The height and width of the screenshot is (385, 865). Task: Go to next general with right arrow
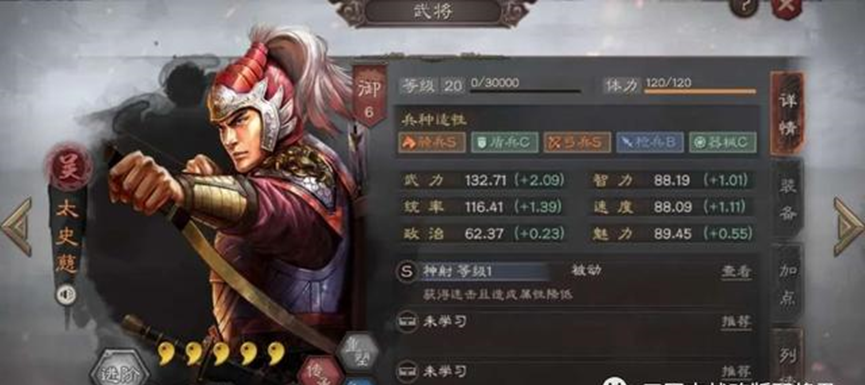click(848, 227)
